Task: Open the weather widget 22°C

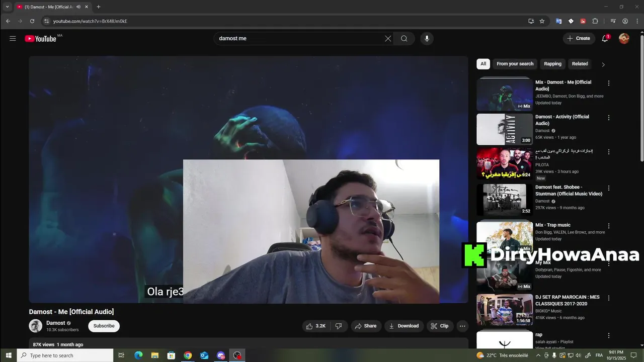Action: click(x=503, y=355)
